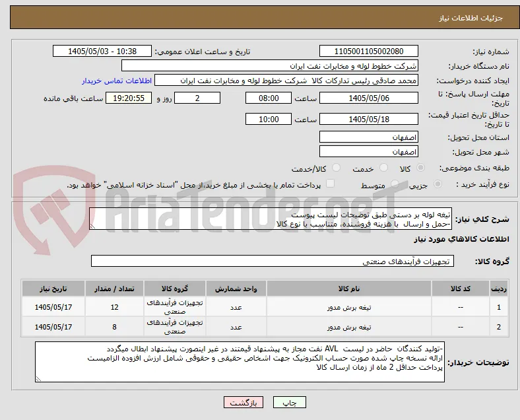The width and height of the screenshot is (520, 420).
Task: Select the خدمت radio button
Action: (x=383, y=168)
